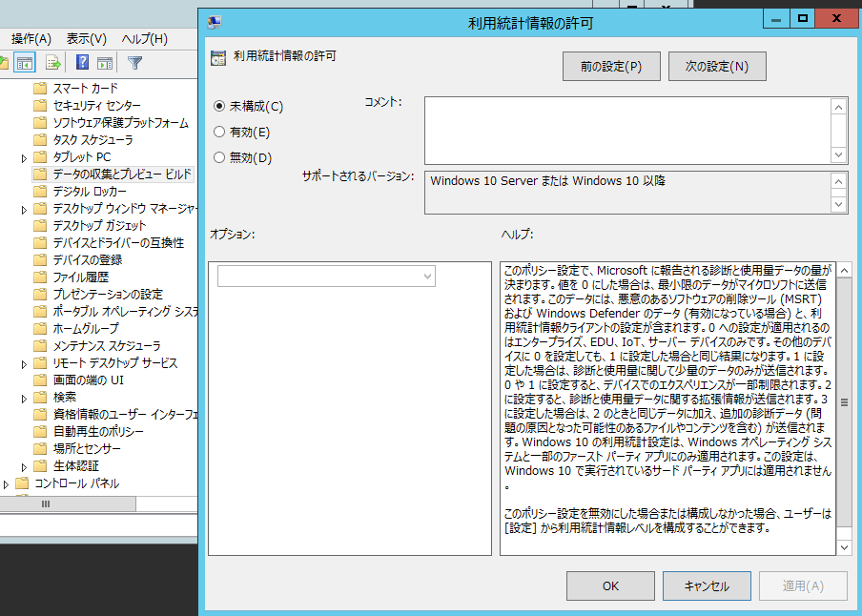
Task: Expand the タブレット PC tree node
Action: point(24,158)
